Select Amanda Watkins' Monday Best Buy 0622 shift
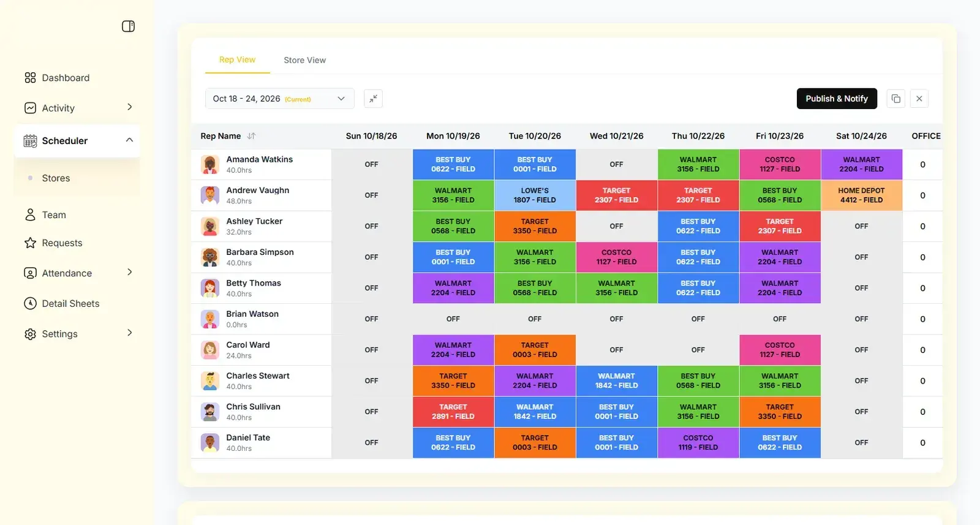The image size is (980, 525). (453, 164)
